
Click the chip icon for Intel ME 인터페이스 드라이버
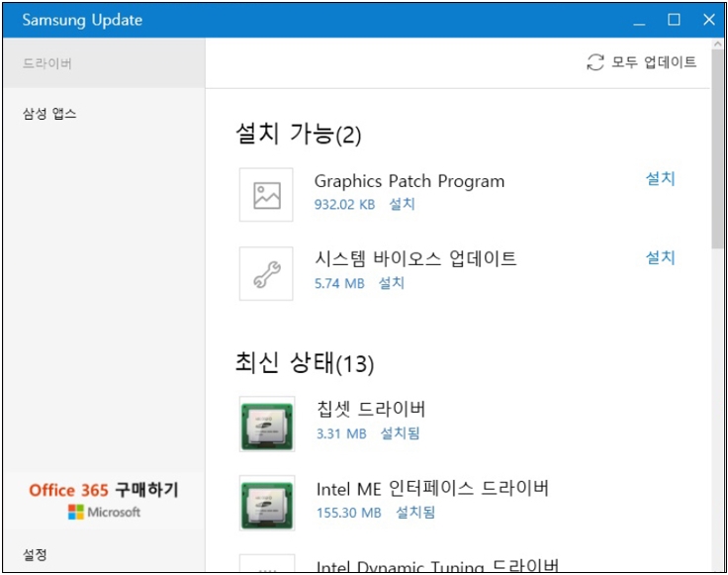coord(267,503)
